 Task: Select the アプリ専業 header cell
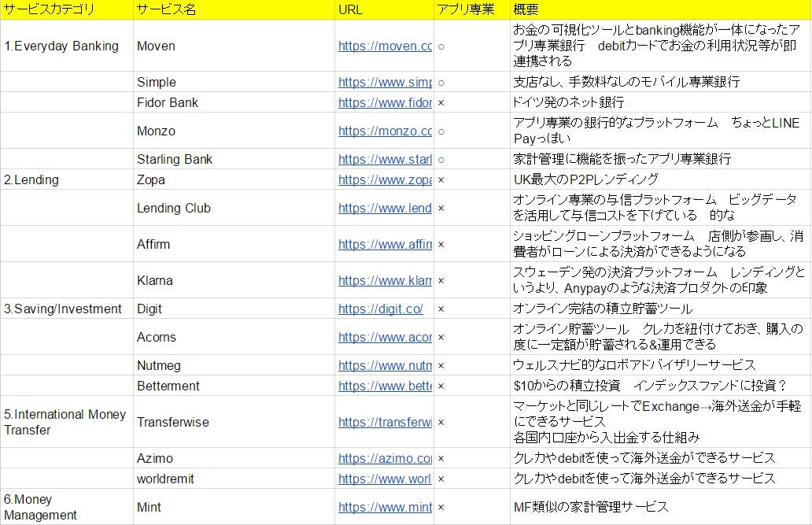[x=472, y=10]
